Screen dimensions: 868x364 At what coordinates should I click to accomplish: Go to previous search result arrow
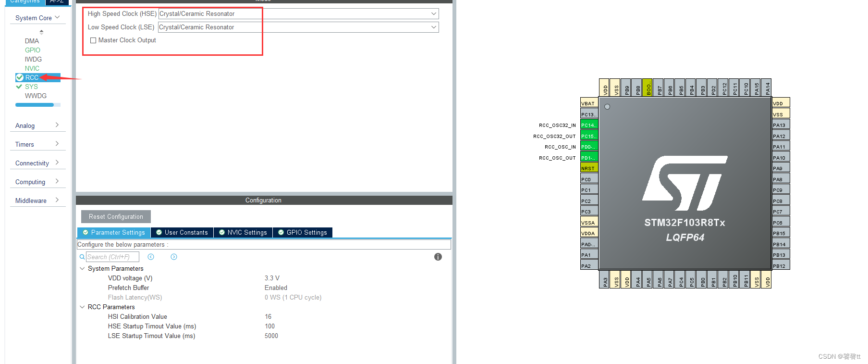tap(151, 257)
